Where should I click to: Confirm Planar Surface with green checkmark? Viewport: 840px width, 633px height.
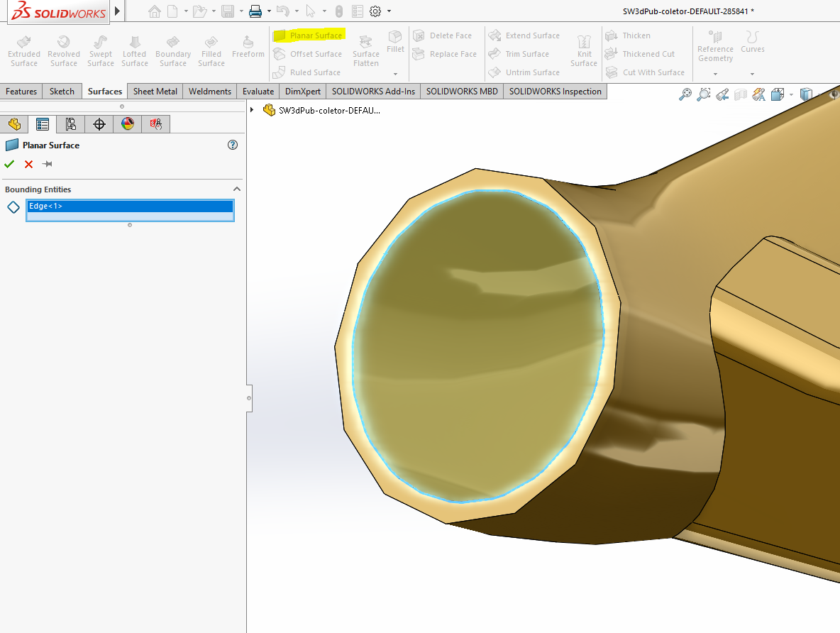pos(9,164)
